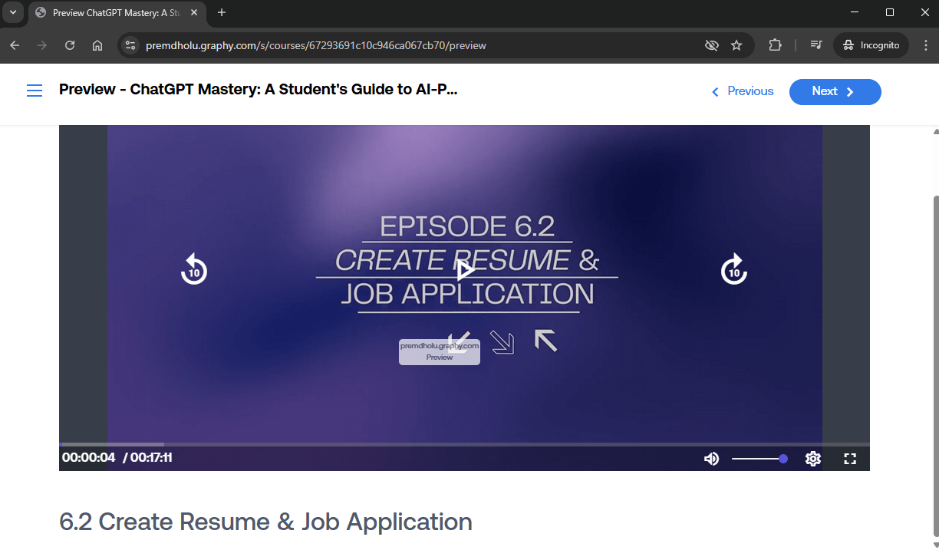Go to Previous lesson
Screen dimensions: 939x560
[742, 91]
